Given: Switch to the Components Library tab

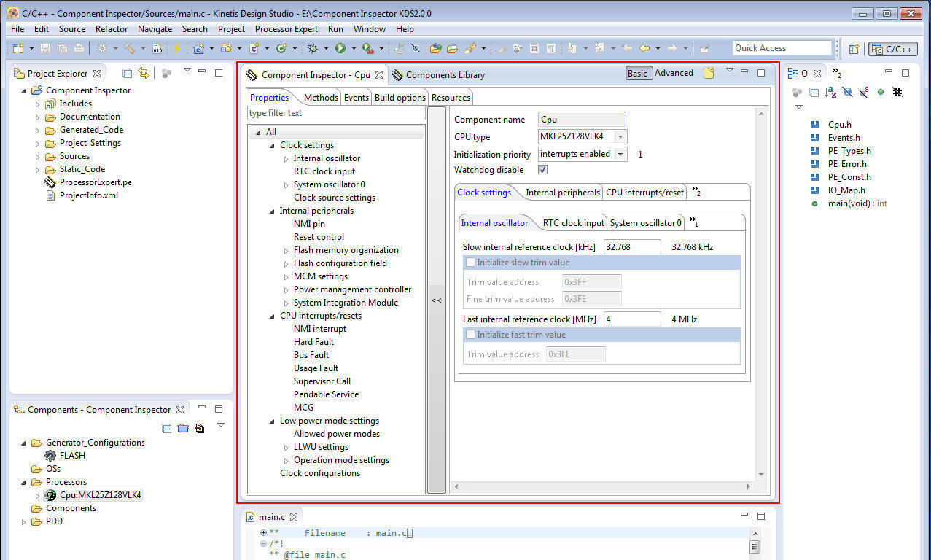Looking at the screenshot, I should [438, 74].
